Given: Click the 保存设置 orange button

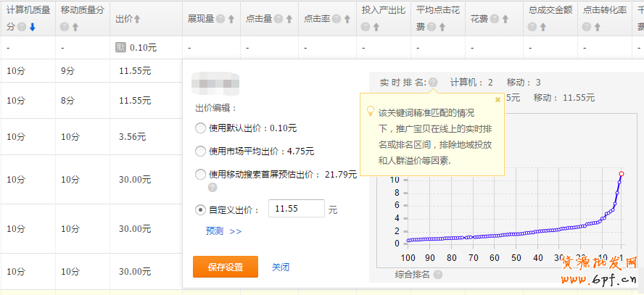Looking at the screenshot, I should coord(225,267).
